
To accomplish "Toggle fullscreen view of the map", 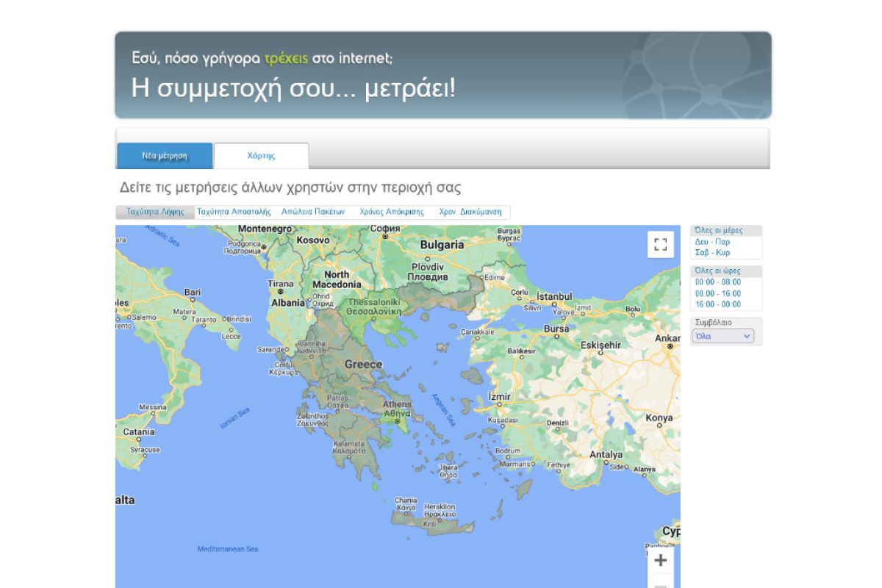I will pos(660,244).
